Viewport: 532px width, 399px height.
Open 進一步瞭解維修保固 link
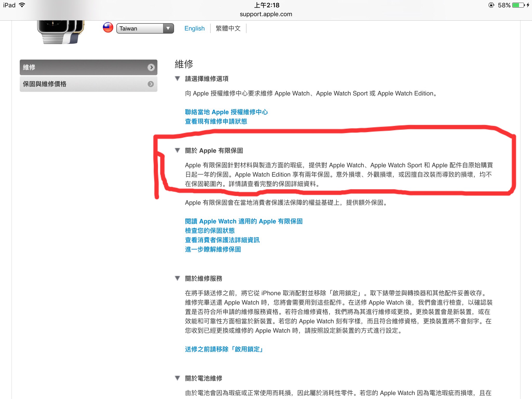click(213, 249)
